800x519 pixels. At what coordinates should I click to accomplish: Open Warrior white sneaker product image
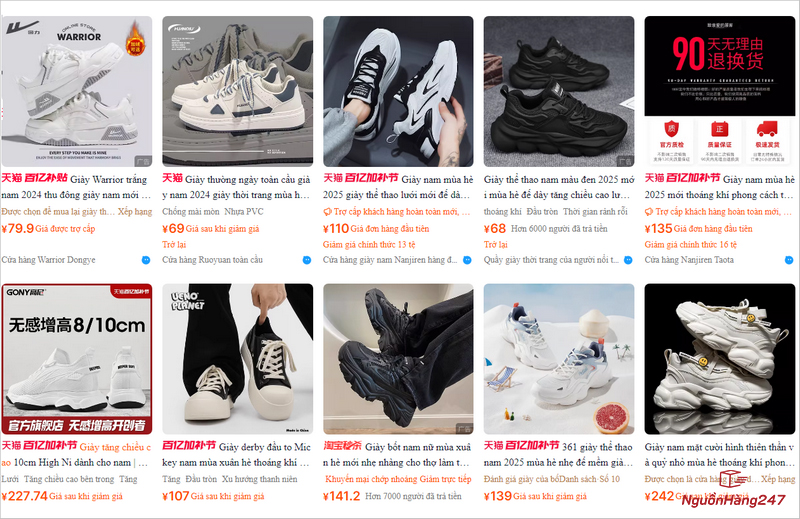(77, 91)
